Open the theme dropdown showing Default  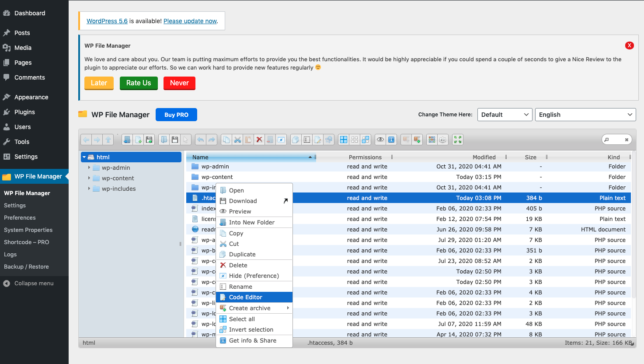505,115
